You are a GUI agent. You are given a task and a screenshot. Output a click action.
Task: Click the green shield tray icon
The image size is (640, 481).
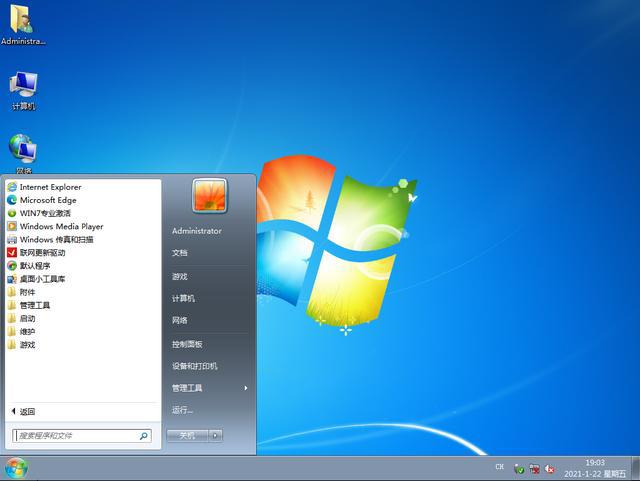tap(519, 469)
